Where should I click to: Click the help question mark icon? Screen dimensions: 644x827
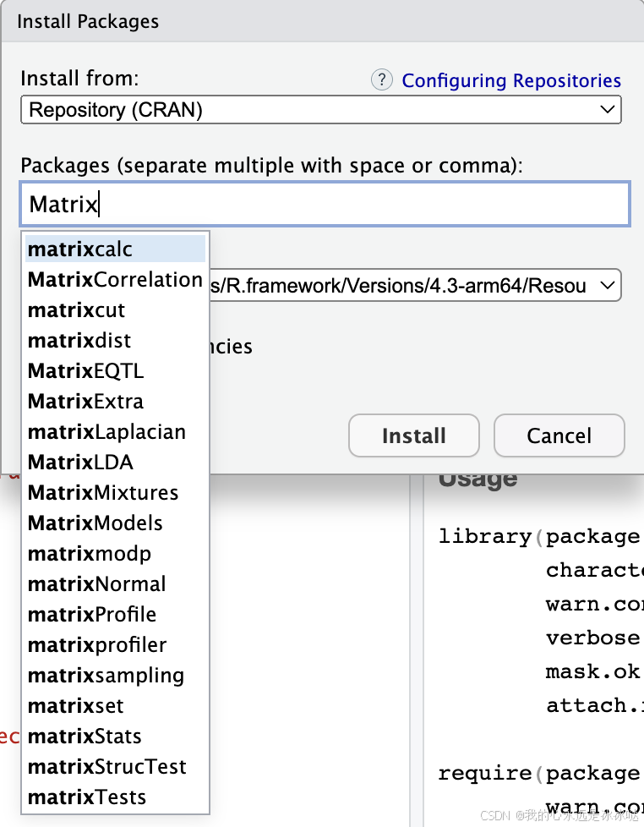coord(381,79)
